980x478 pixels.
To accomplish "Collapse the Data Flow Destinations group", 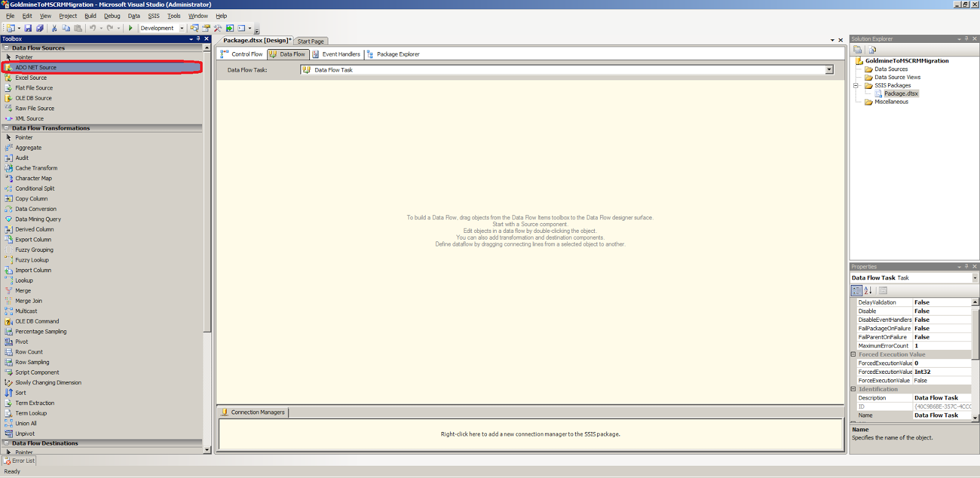I will click(6, 443).
